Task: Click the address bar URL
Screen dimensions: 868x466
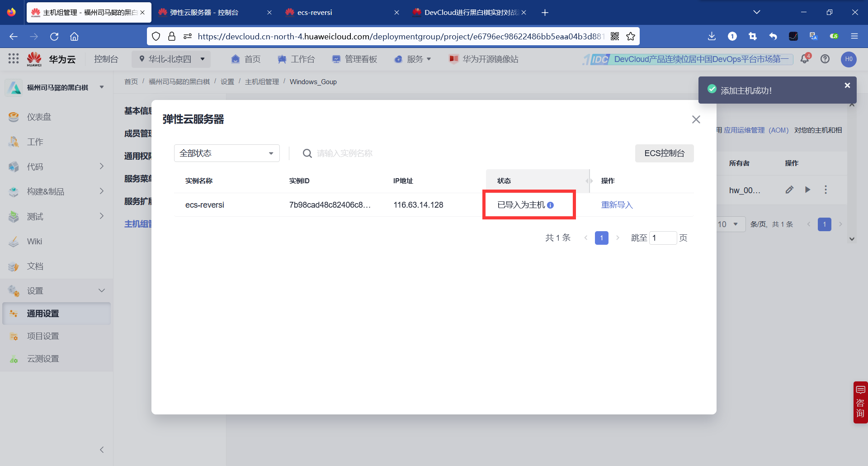Action: pos(400,37)
